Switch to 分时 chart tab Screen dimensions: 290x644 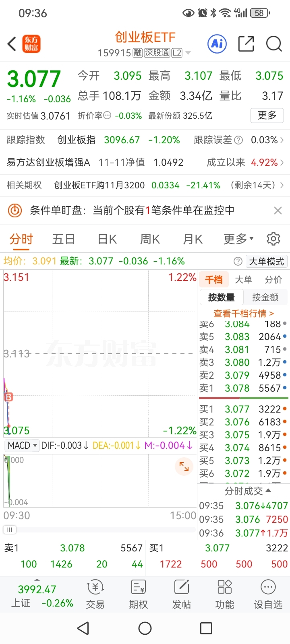coord(21,239)
